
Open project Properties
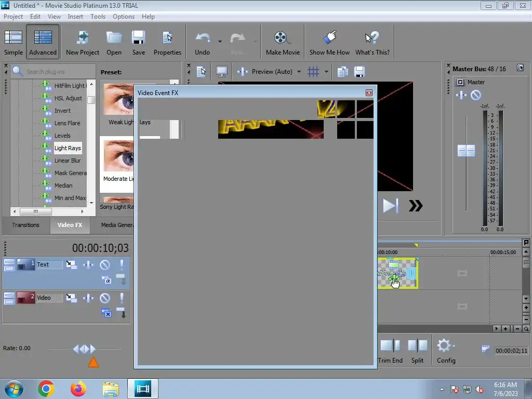coord(167,42)
